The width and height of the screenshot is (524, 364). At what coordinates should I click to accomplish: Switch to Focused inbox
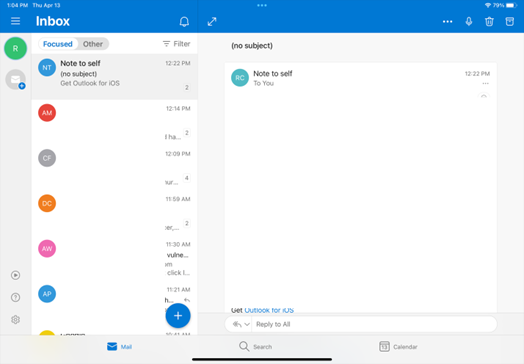coord(57,44)
